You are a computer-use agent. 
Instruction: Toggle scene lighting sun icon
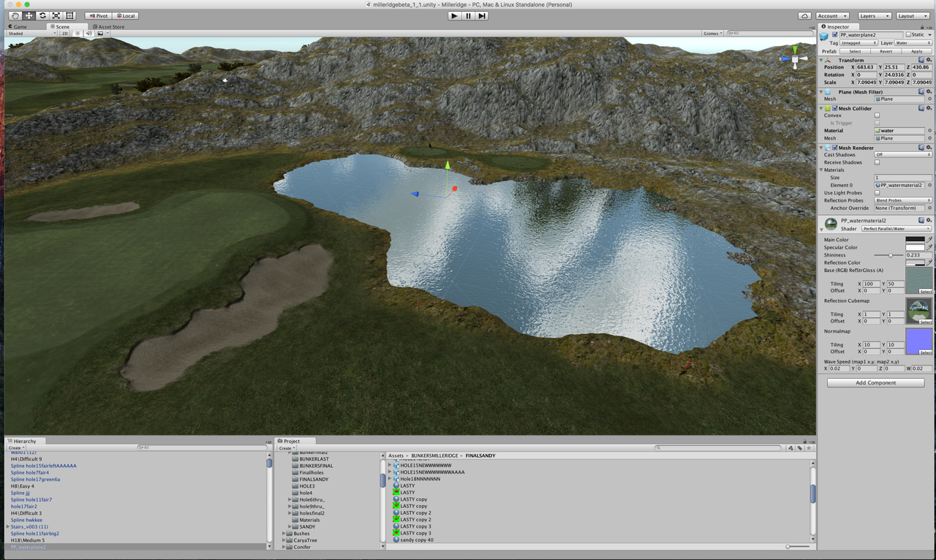tap(78, 34)
